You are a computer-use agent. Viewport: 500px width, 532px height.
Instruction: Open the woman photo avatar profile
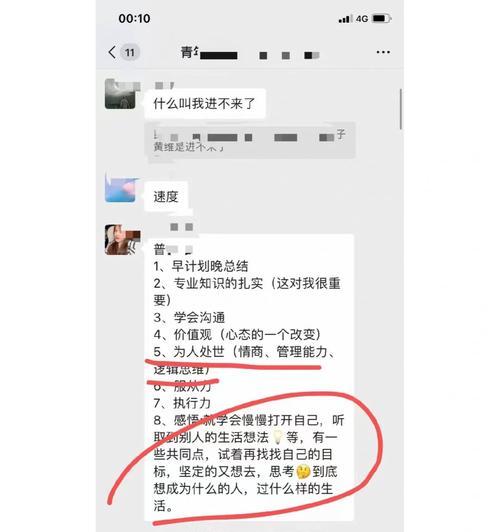(x=121, y=240)
